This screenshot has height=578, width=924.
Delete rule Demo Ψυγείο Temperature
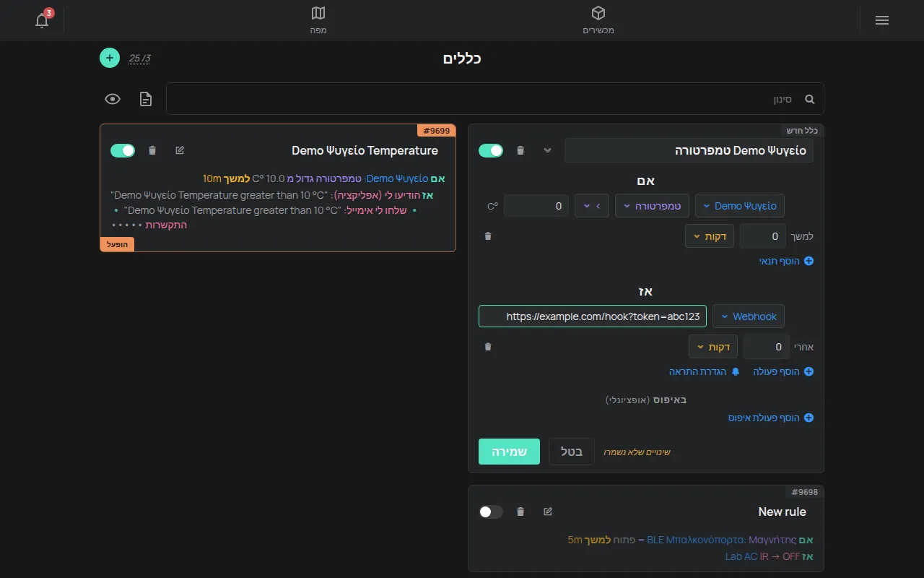152,150
